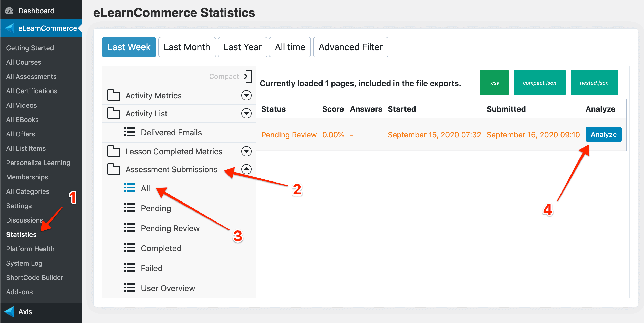Click the September 16, 2020 09:10 cell
Image resolution: width=644 pixels, height=323 pixels.
[533, 135]
